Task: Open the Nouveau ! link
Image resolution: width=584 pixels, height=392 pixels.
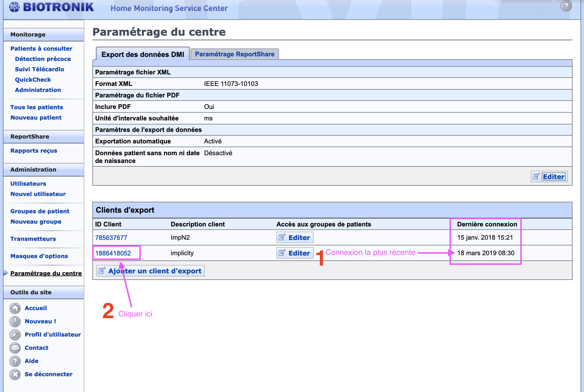Action: [x=40, y=321]
